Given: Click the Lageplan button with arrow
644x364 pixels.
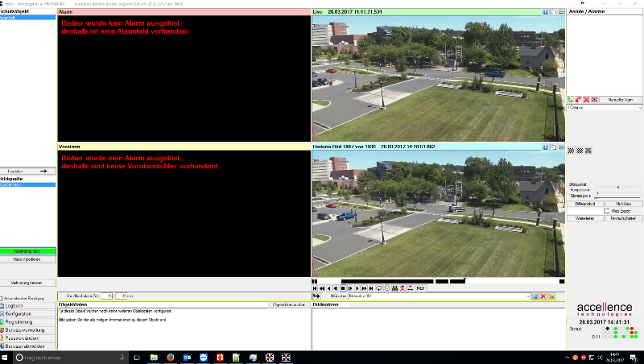Looking at the screenshot, I should pyautogui.click(x=27, y=171).
